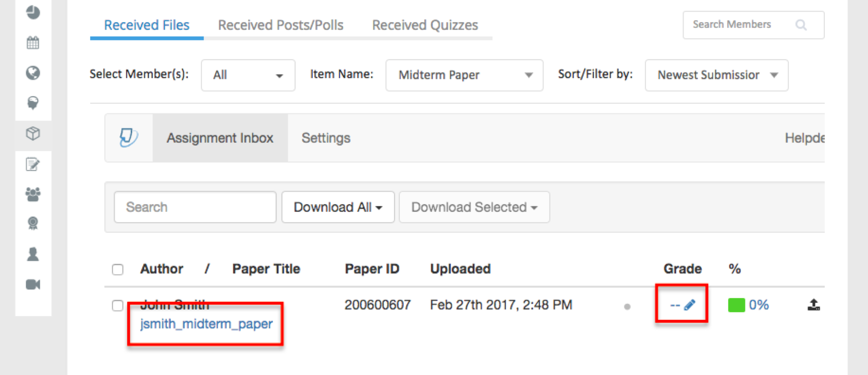Open the calendar icon in sidebar
The image size is (868, 375).
tap(33, 43)
